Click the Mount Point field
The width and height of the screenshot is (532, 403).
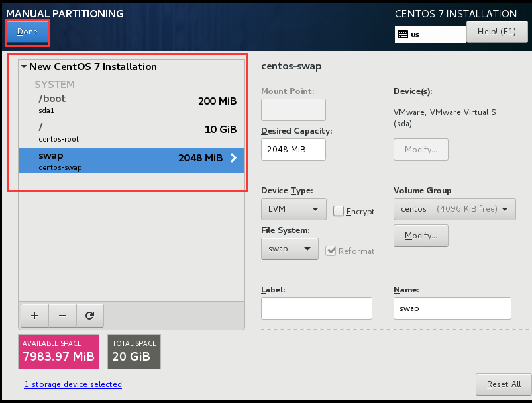(x=293, y=110)
